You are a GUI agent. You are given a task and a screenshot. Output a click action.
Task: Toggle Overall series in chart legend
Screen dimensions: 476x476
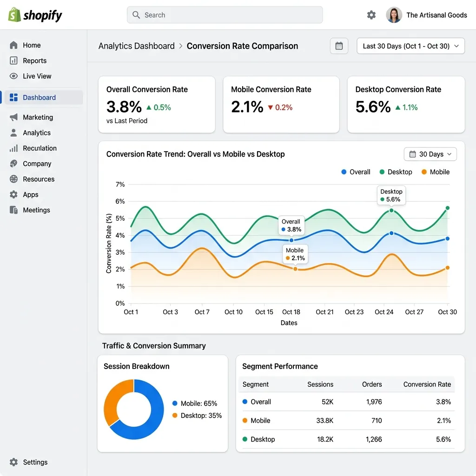click(x=356, y=172)
